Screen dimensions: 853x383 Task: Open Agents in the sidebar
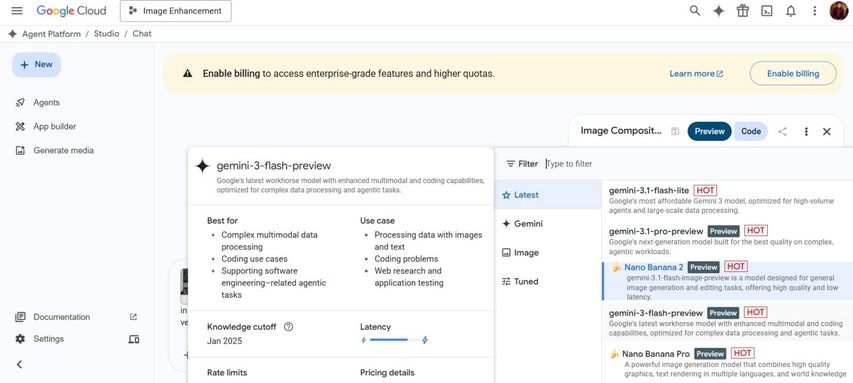46,102
